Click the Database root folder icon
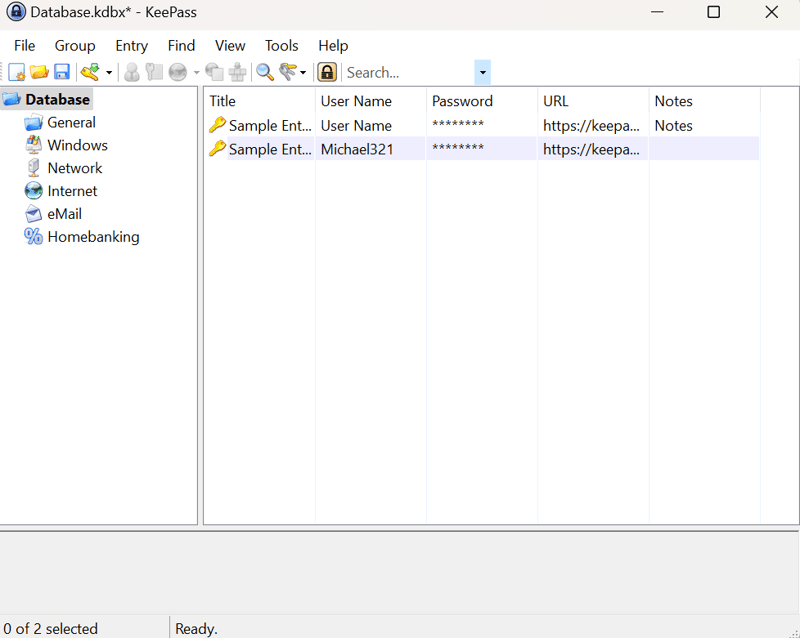Screen dimensions: 800x638 [x=12, y=99]
